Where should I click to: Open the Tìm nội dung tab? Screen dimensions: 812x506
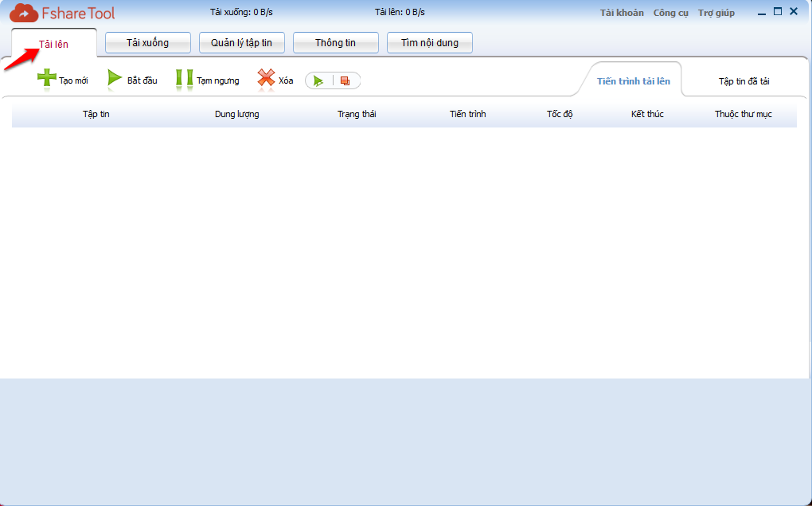429,43
